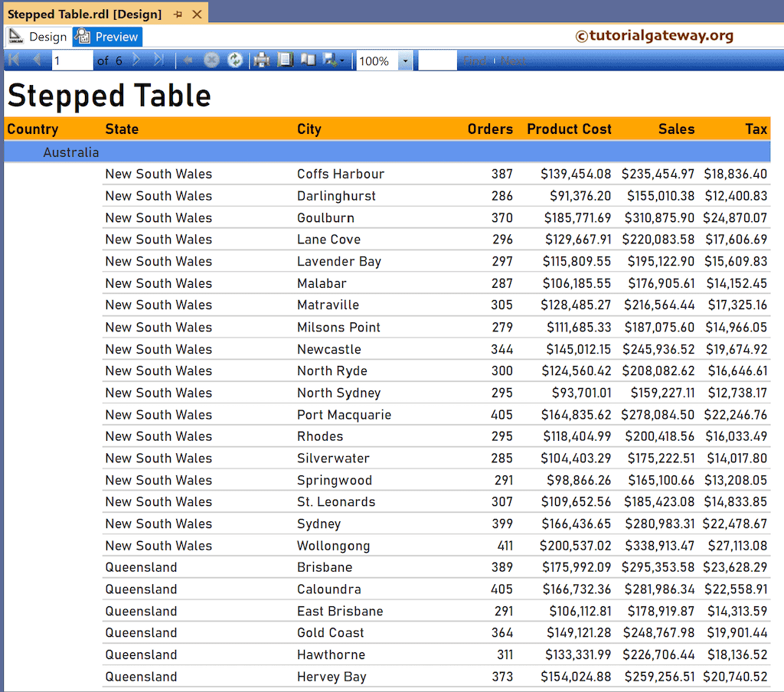Jump back to the first report page

(x=13, y=60)
